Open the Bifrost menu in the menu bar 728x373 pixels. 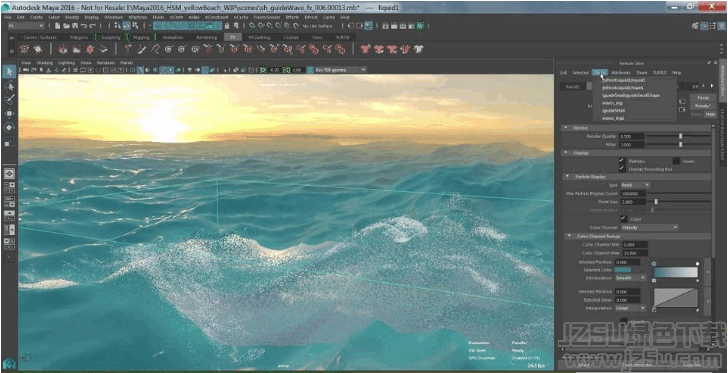coord(311,17)
